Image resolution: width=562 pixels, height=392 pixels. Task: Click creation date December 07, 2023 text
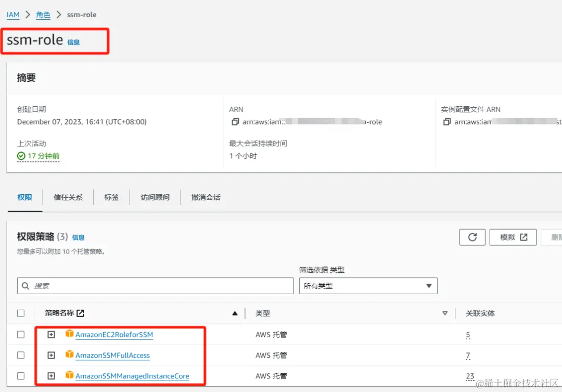82,122
